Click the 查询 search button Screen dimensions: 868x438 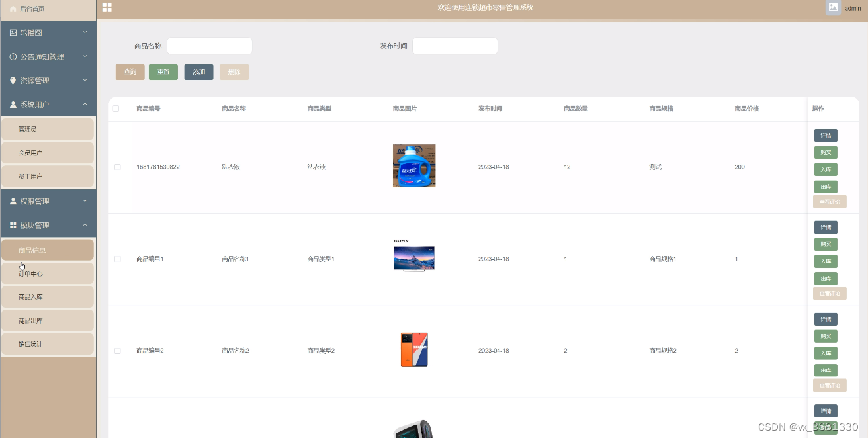pos(130,72)
